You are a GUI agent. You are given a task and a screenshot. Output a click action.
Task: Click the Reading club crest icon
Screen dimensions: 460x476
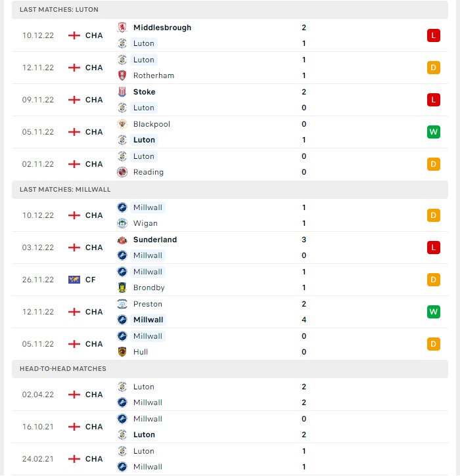pyautogui.click(x=122, y=172)
